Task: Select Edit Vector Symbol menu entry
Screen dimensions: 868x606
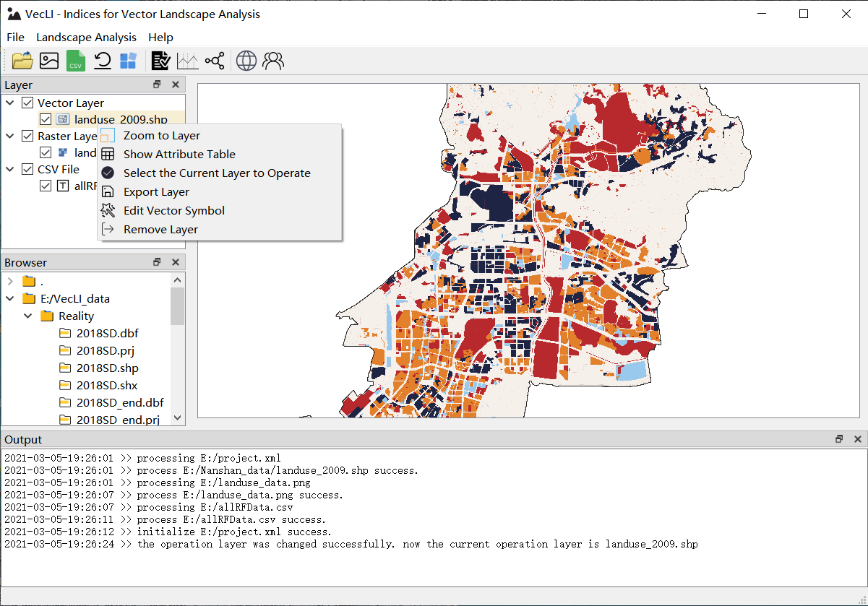Action: coord(173,210)
